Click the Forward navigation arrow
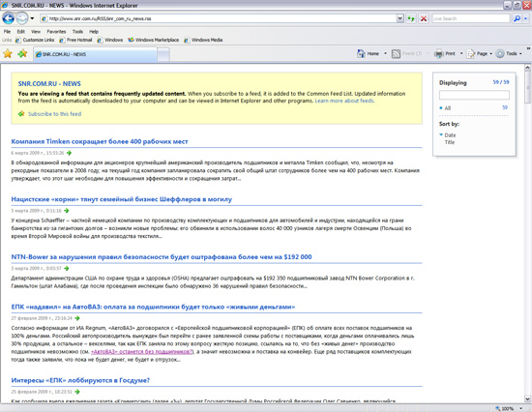Screen dimensions: 532x412 coord(22,18)
